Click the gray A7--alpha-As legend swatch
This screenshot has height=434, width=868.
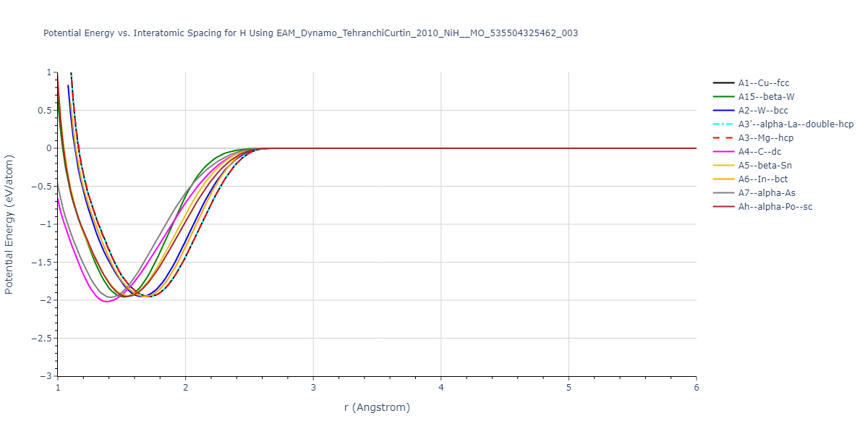click(x=723, y=193)
